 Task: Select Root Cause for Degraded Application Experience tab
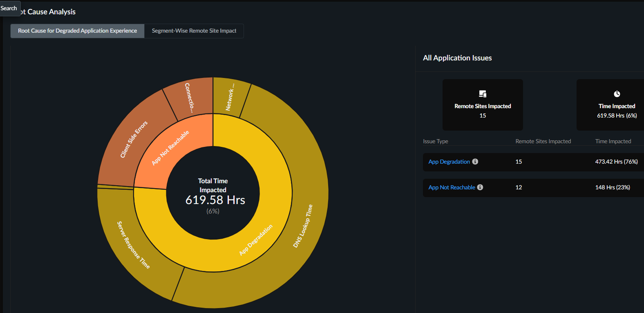pos(77,31)
